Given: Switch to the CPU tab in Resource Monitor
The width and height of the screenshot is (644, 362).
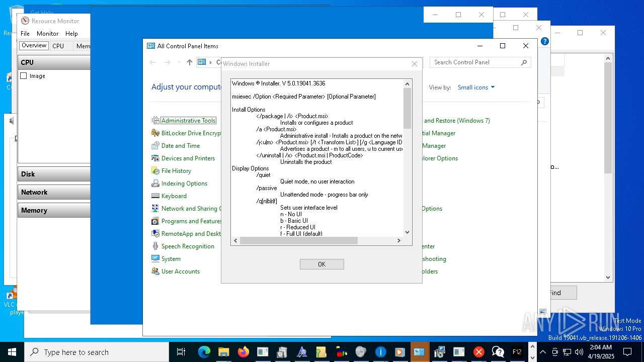Looking at the screenshot, I should (x=58, y=46).
